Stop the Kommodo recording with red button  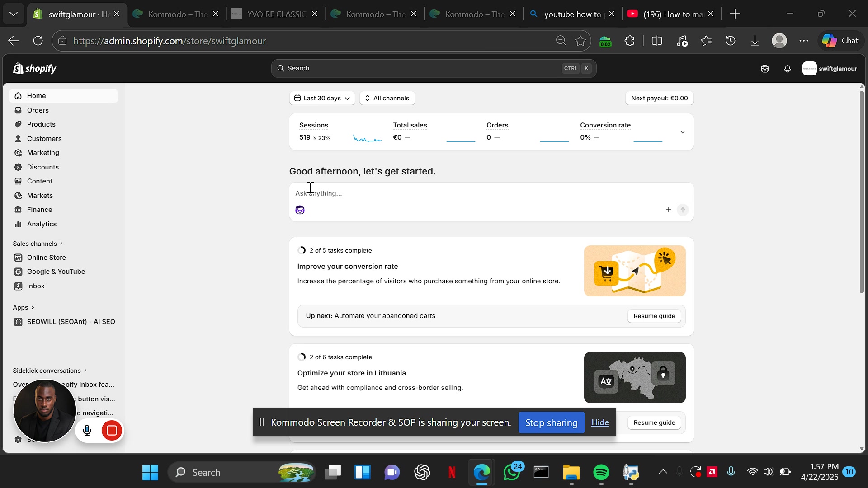coord(112,431)
